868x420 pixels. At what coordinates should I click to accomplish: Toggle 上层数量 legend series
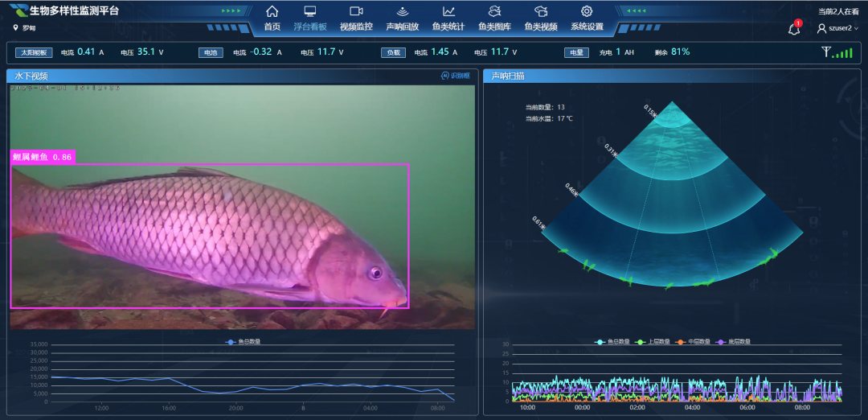[x=655, y=342]
